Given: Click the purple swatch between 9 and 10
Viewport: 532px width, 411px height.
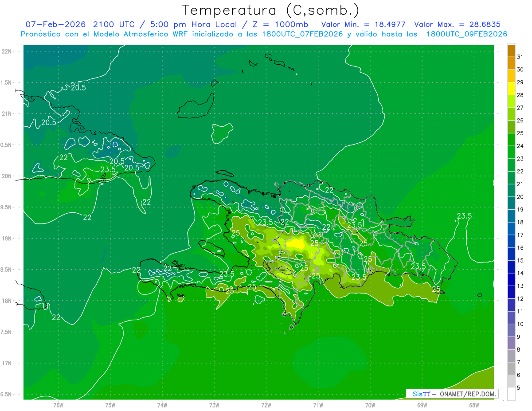Looking at the screenshot, I should coord(511,330).
